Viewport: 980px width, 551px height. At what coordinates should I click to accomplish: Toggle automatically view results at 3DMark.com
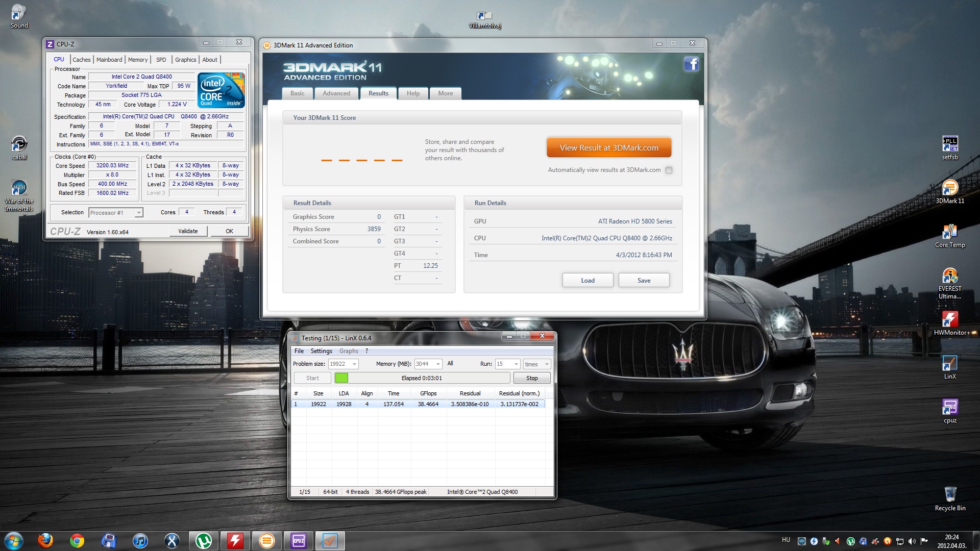[669, 170]
